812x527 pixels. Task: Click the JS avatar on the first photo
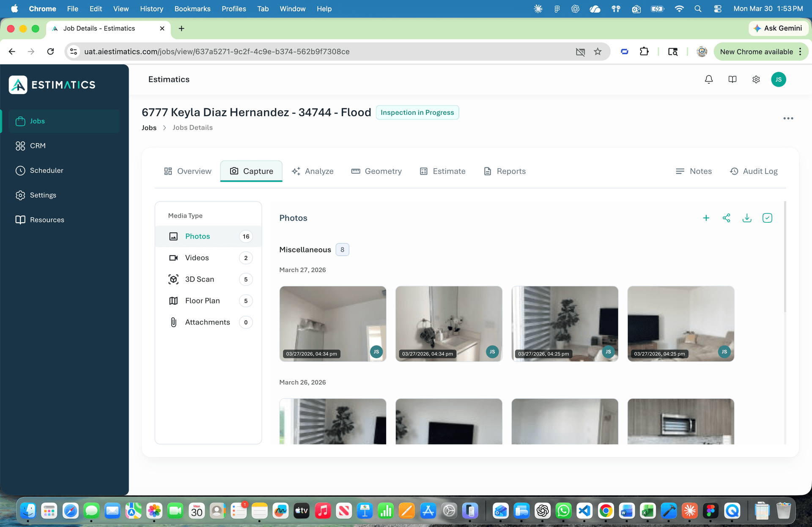tap(376, 352)
